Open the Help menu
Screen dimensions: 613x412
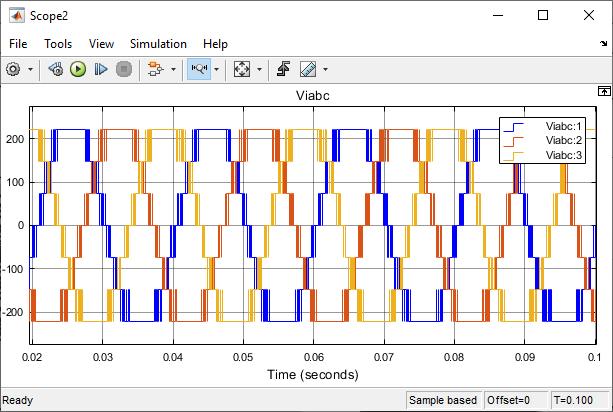tap(215, 44)
